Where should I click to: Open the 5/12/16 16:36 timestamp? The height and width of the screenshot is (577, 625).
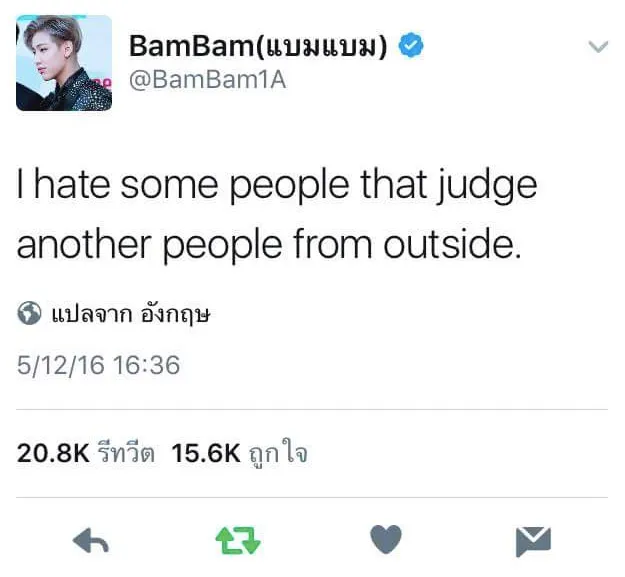pos(98,365)
